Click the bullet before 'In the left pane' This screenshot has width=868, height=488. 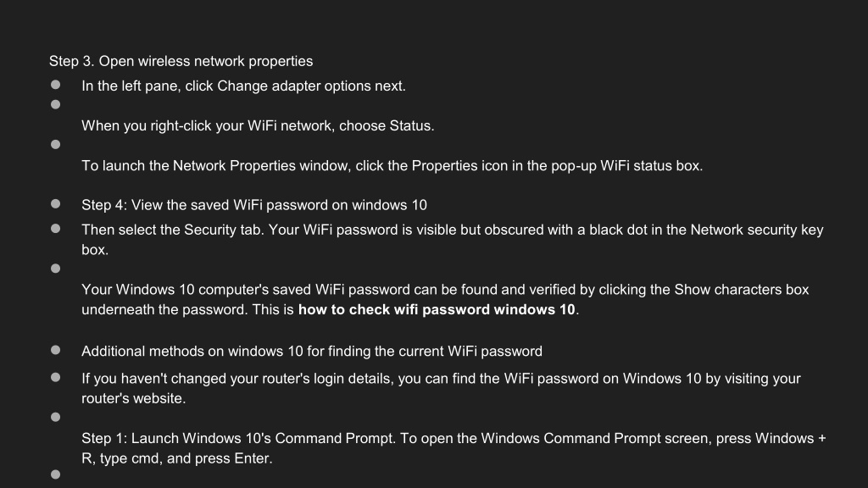55,85
